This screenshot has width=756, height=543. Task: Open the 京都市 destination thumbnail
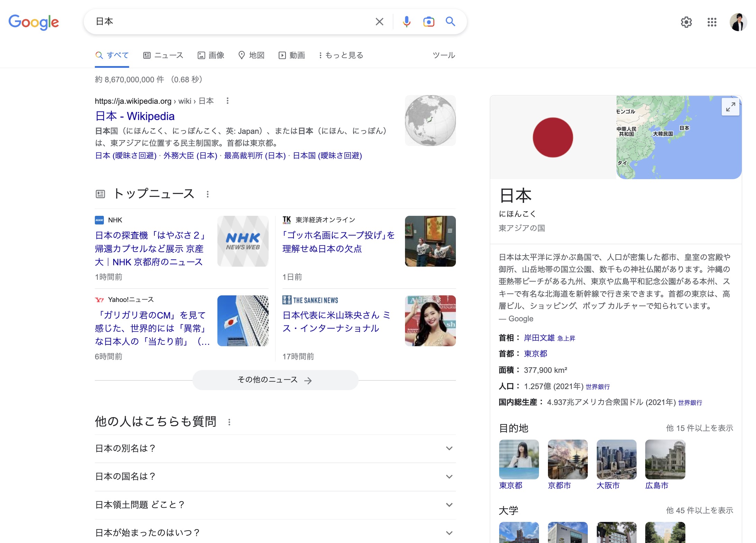point(567,460)
